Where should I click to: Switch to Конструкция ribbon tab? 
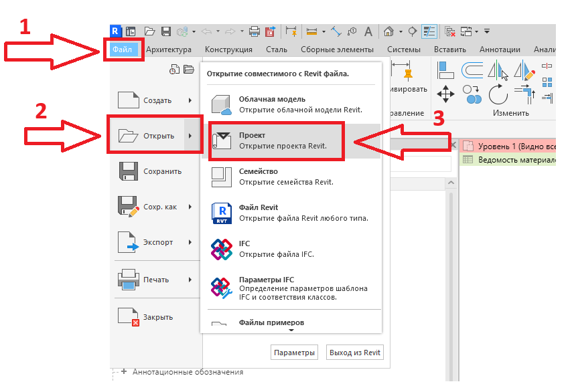pyautogui.click(x=228, y=50)
